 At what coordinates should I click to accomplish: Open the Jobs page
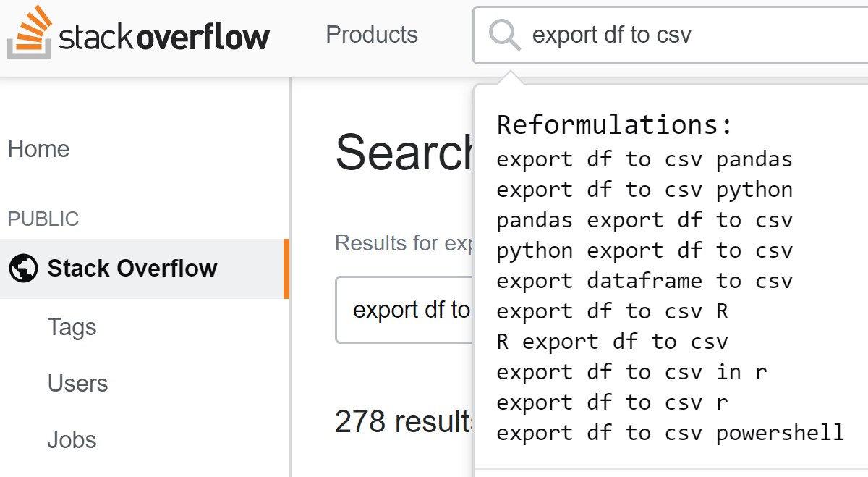pyautogui.click(x=72, y=440)
